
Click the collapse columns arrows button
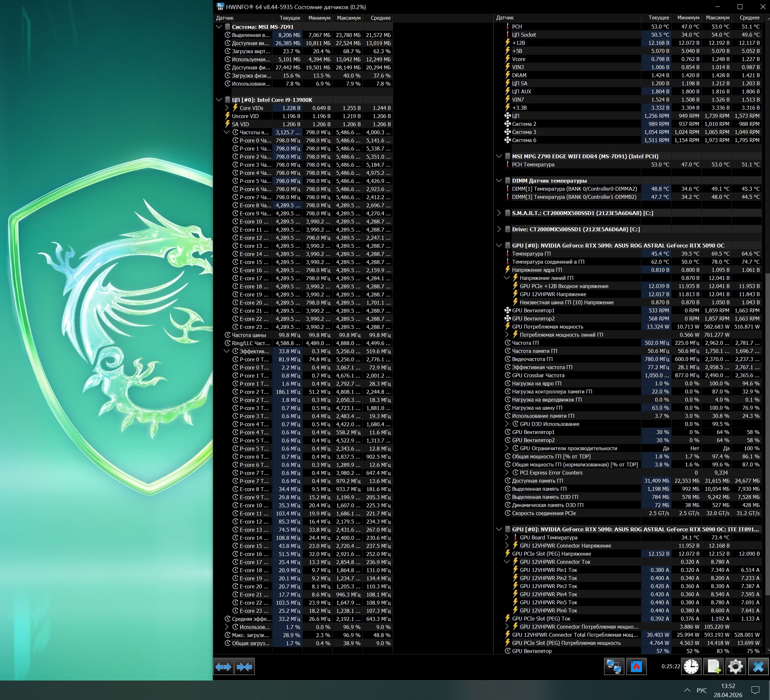tap(244, 667)
